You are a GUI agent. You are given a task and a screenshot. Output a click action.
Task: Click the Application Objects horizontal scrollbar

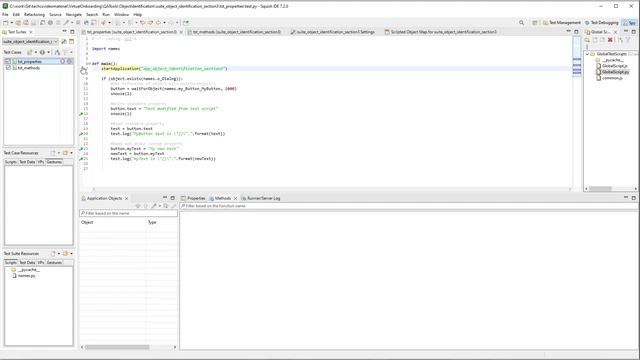point(117,347)
